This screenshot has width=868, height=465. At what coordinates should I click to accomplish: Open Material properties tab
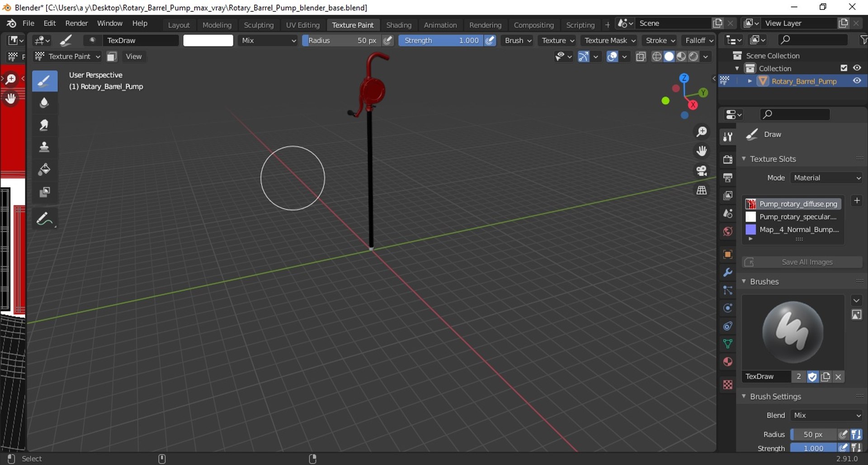click(727, 362)
